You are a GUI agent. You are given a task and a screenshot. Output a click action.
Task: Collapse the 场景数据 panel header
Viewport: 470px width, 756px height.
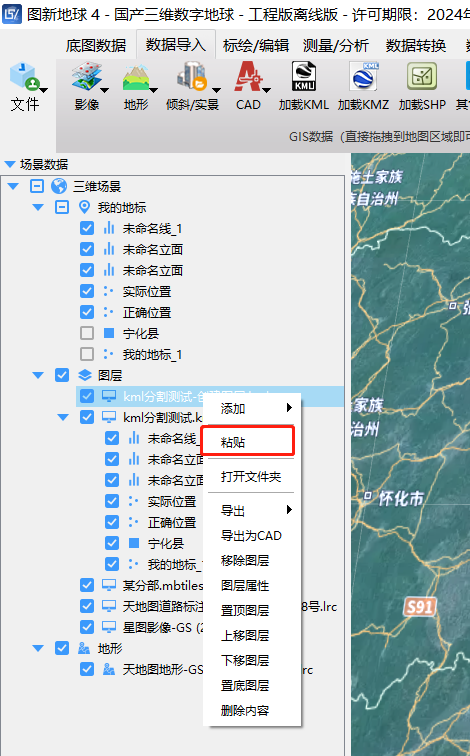tap(10, 164)
